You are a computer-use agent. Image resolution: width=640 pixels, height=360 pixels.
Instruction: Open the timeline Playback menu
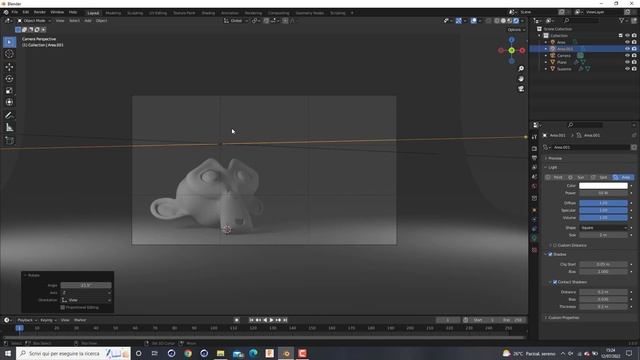[27, 320]
